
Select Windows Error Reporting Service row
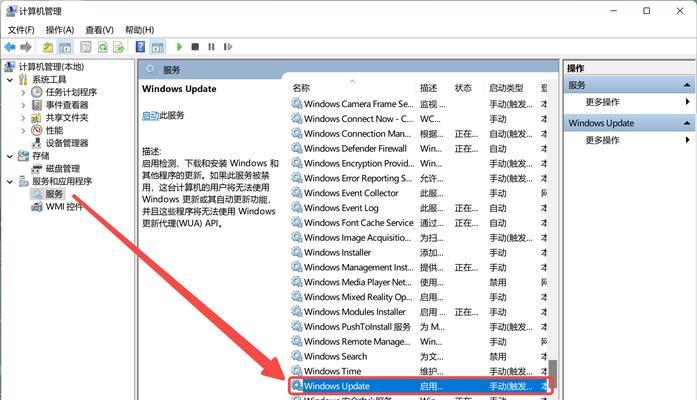pos(419,178)
